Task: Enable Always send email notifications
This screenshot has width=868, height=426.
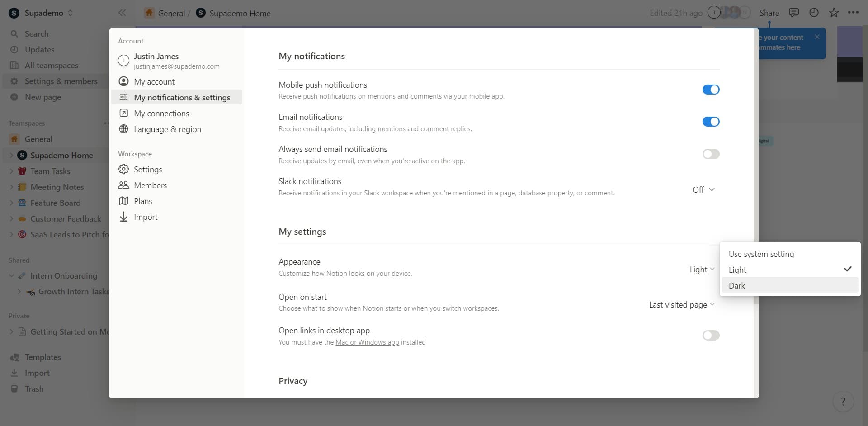Action: click(x=711, y=154)
